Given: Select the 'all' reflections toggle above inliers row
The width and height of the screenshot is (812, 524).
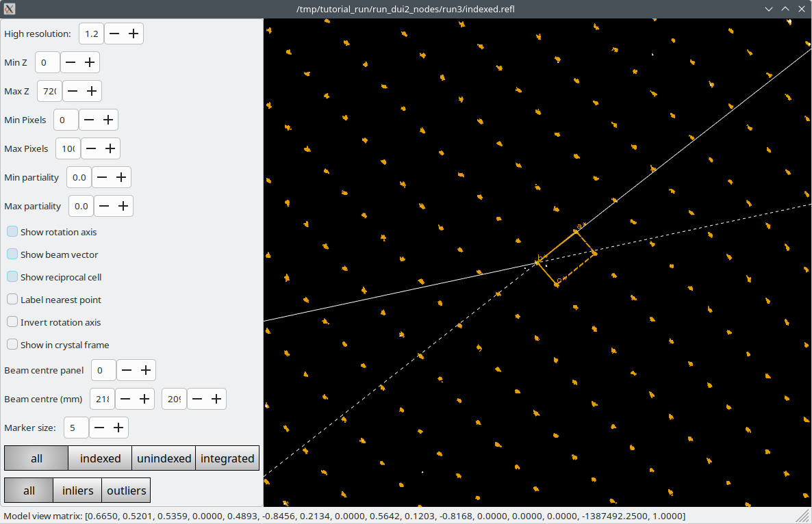Looking at the screenshot, I should (36, 458).
